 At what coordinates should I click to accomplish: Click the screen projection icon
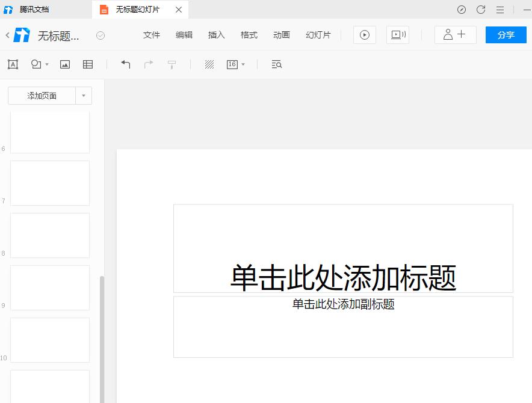[397, 35]
